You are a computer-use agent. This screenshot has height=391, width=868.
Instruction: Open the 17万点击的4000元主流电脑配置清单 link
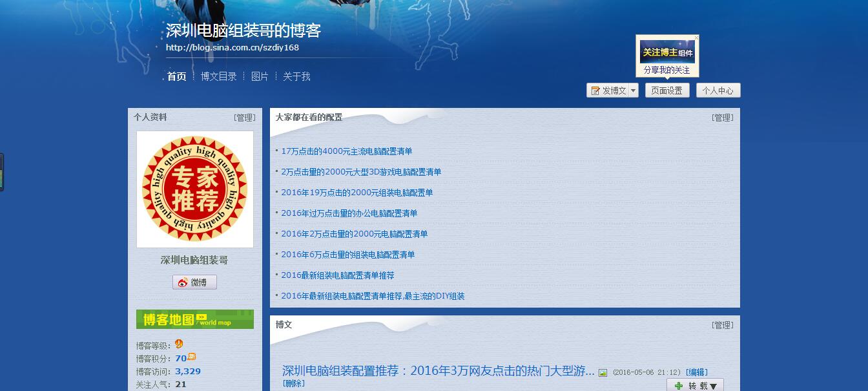[346, 151]
